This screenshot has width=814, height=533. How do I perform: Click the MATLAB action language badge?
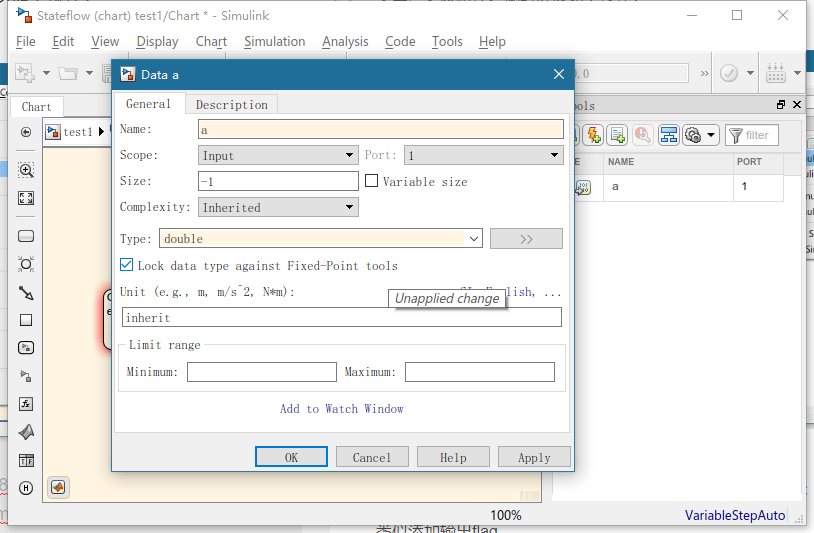pyautogui.click(x=58, y=487)
